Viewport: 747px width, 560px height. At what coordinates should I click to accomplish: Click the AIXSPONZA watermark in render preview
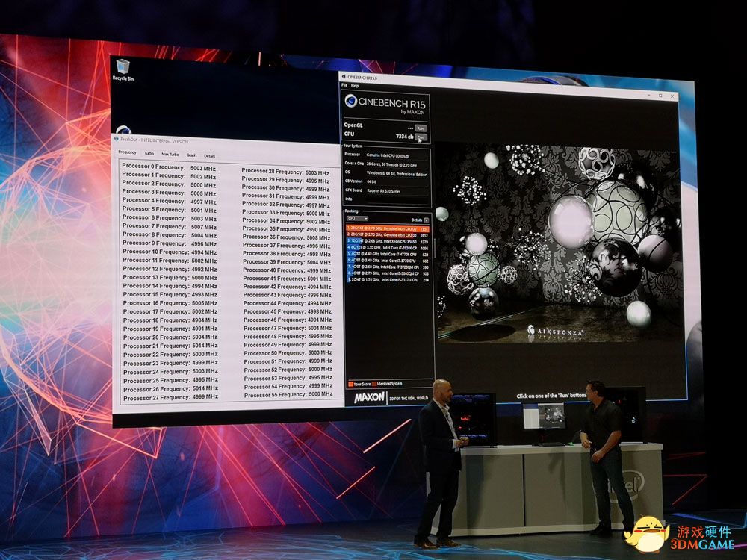(x=555, y=332)
